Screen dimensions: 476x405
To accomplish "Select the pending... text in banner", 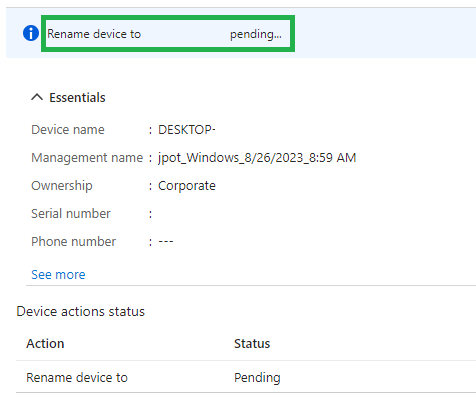I will [256, 34].
